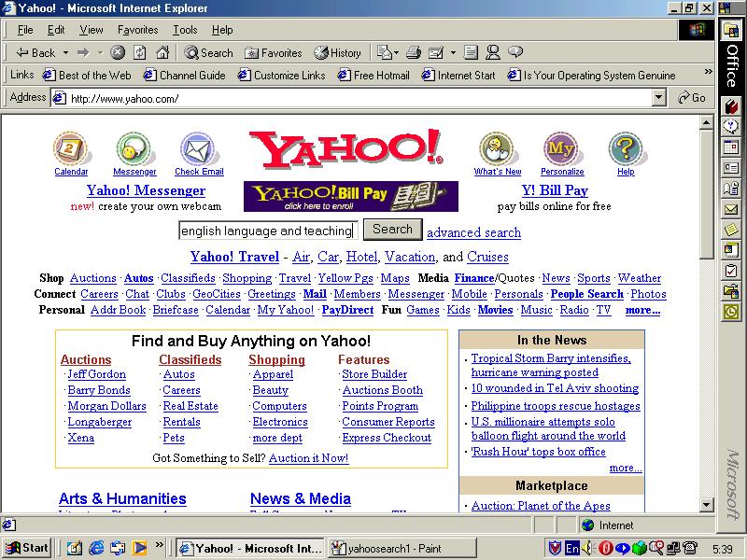Open the Consumer Reports features link
Image resolution: width=747 pixels, height=560 pixels.
(x=388, y=422)
